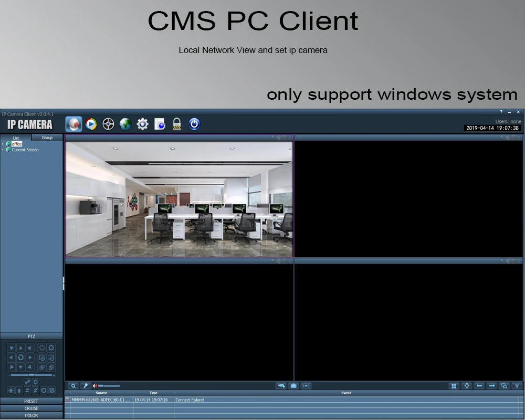This screenshot has height=420, width=525.
Task: Click PTZ horizontal swap arrows icon
Action: click(x=27, y=391)
